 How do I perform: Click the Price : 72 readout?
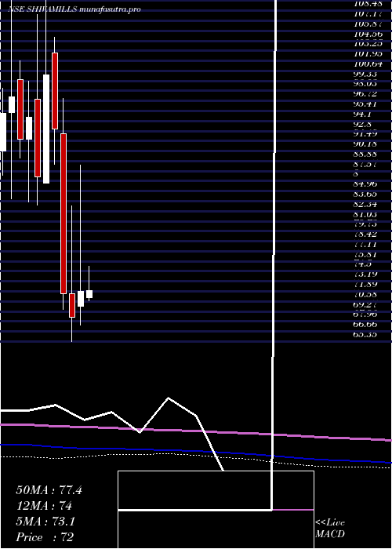[45, 537]
